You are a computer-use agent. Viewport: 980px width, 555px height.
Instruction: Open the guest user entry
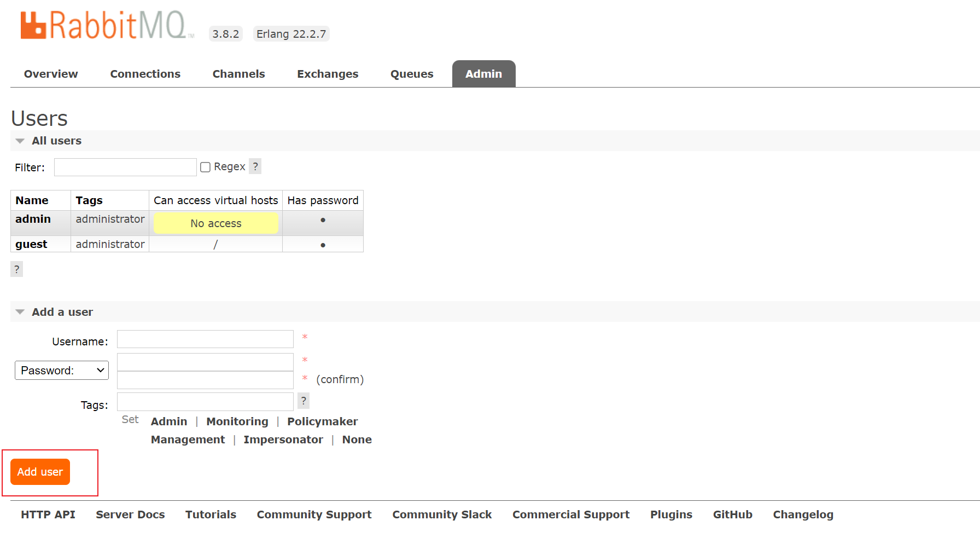pos(31,244)
